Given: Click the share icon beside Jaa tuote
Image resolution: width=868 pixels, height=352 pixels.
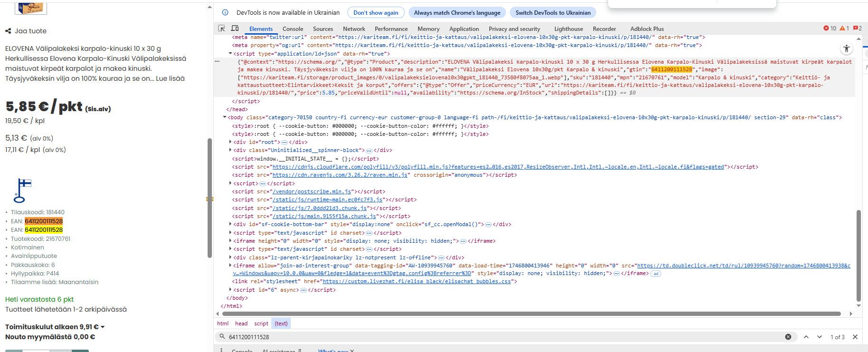Looking at the screenshot, I should point(8,31).
